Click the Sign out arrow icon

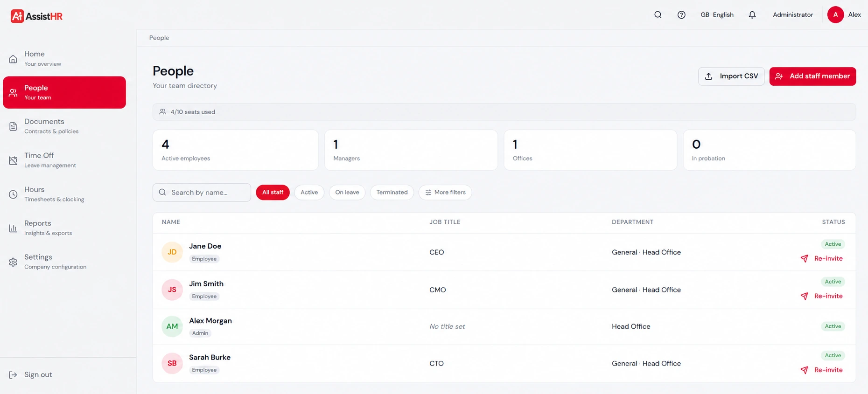(13, 375)
